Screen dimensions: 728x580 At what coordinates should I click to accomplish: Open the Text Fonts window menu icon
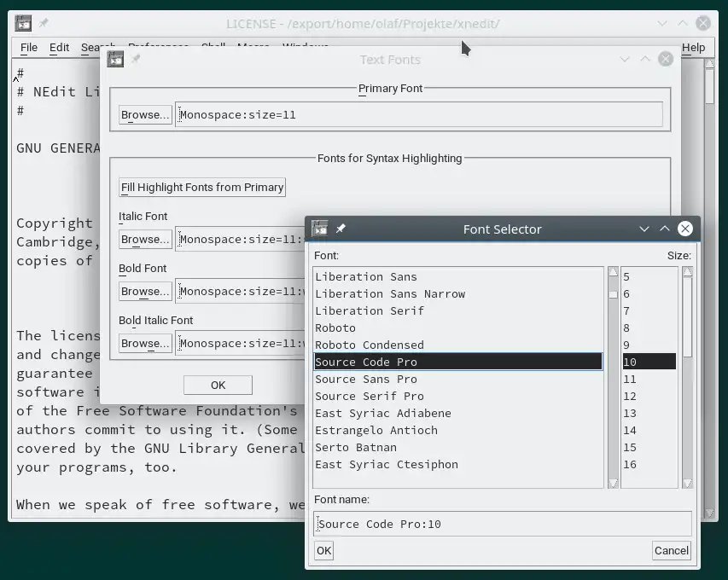coord(115,59)
